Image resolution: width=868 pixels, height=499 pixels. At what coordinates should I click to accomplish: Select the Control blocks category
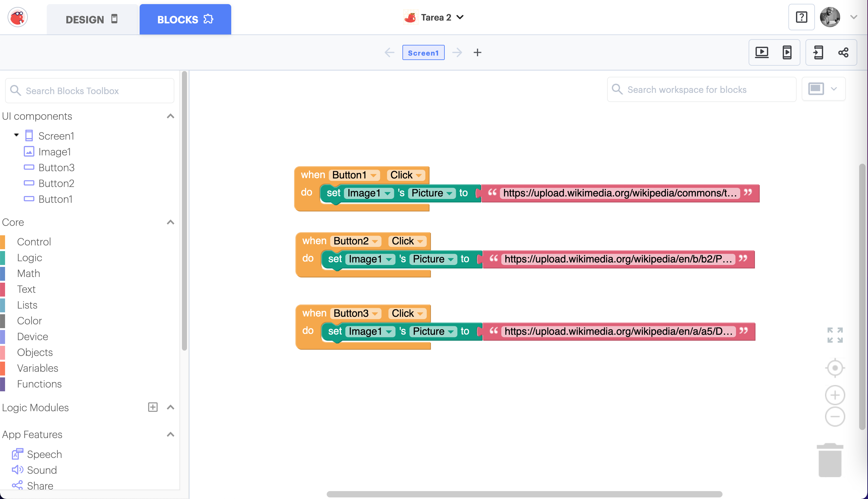point(34,242)
